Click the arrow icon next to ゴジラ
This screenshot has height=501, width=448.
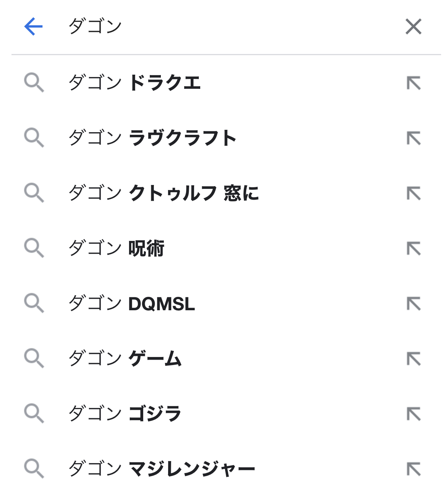point(414,414)
